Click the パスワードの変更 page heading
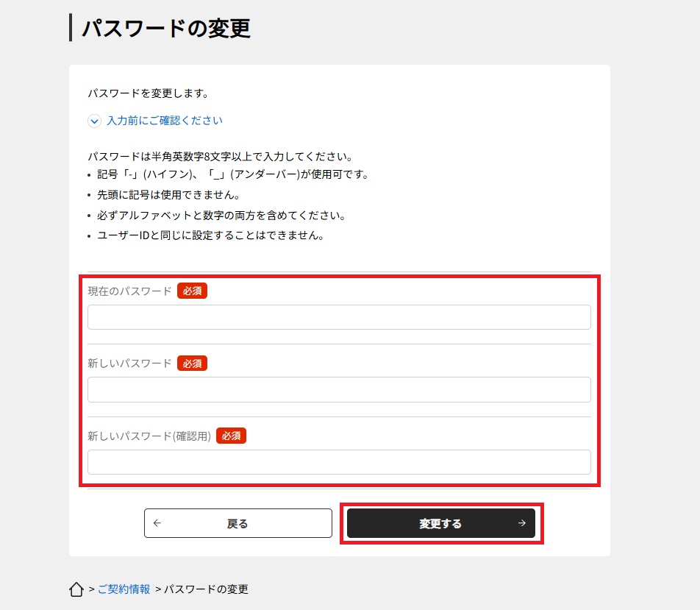The height and width of the screenshot is (610, 700). point(166,28)
